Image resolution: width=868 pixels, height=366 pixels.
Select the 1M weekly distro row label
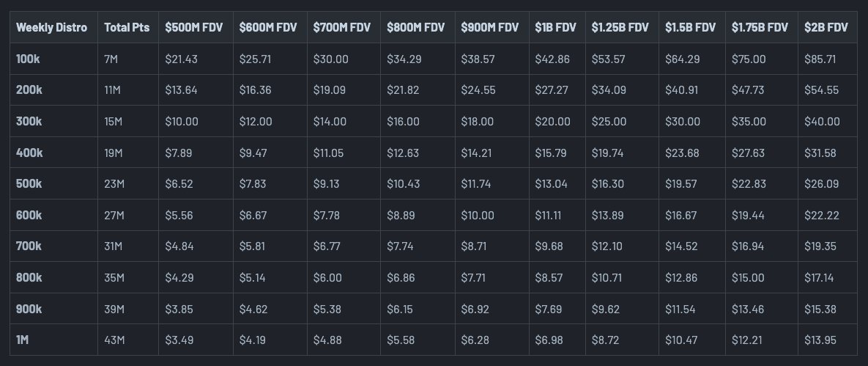(x=24, y=340)
